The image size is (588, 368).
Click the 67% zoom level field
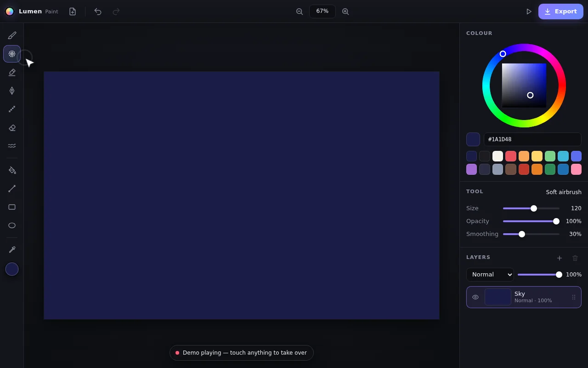coord(322,11)
